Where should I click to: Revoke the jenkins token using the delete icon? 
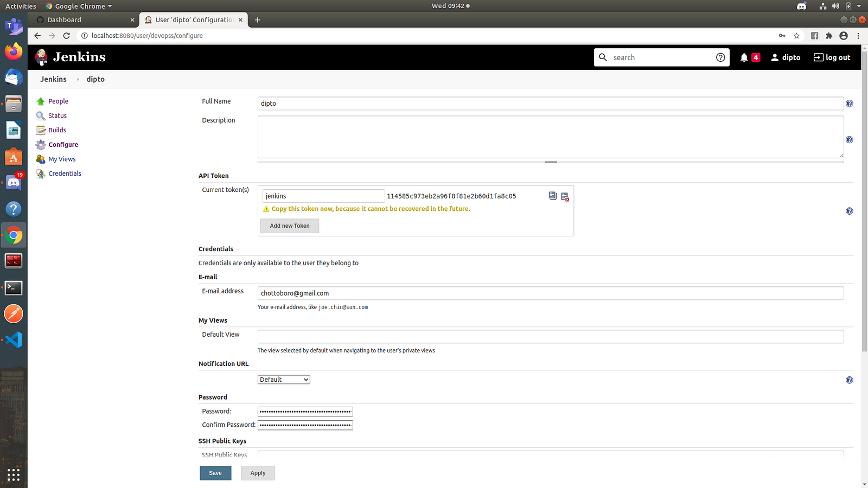565,196
